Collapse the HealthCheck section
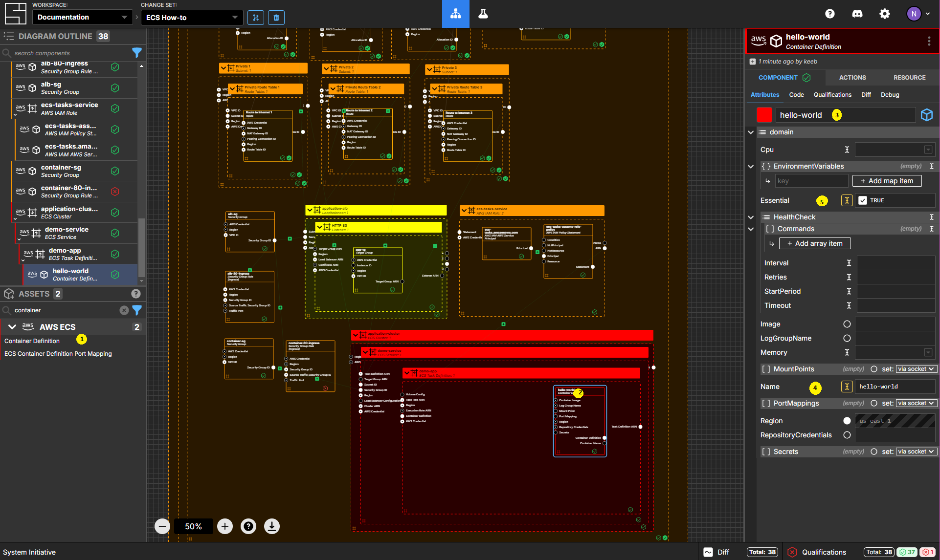 (751, 217)
